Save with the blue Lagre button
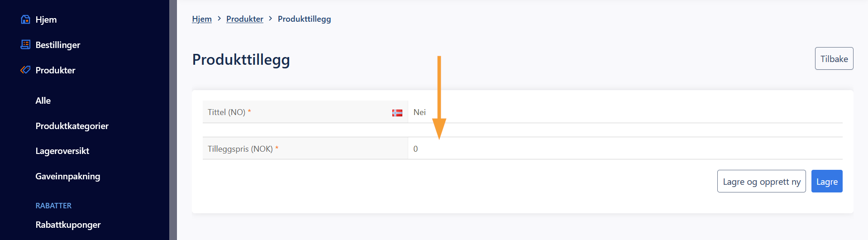 coord(827,181)
